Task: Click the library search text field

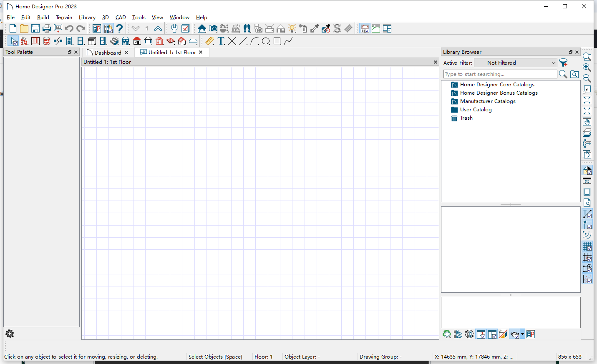Action: point(500,74)
